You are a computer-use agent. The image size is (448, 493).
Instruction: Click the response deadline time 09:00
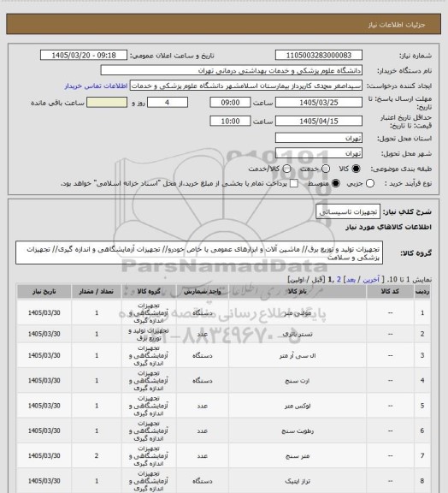tap(230, 103)
